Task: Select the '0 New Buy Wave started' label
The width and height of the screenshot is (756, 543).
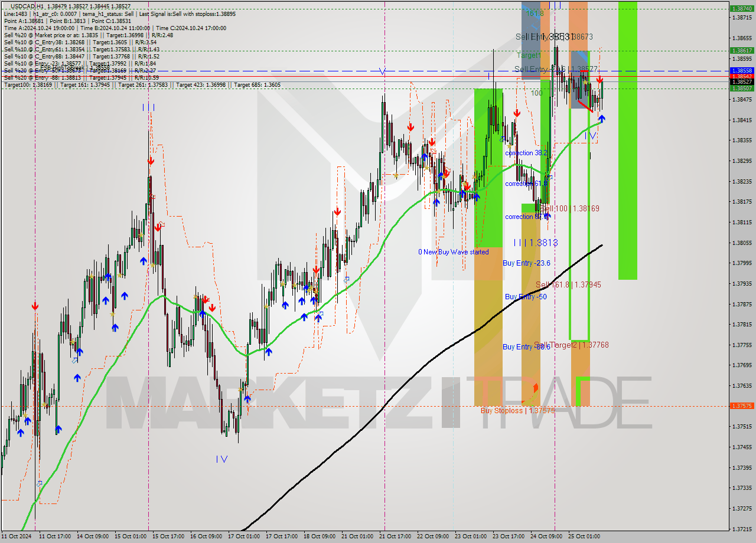Action: [x=454, y=252]
